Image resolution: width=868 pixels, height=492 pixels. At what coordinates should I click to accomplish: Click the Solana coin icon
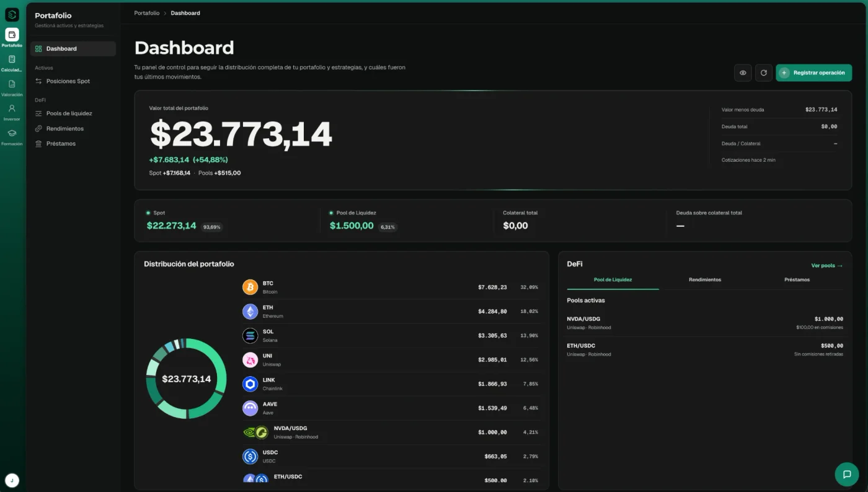coord(250,336)
